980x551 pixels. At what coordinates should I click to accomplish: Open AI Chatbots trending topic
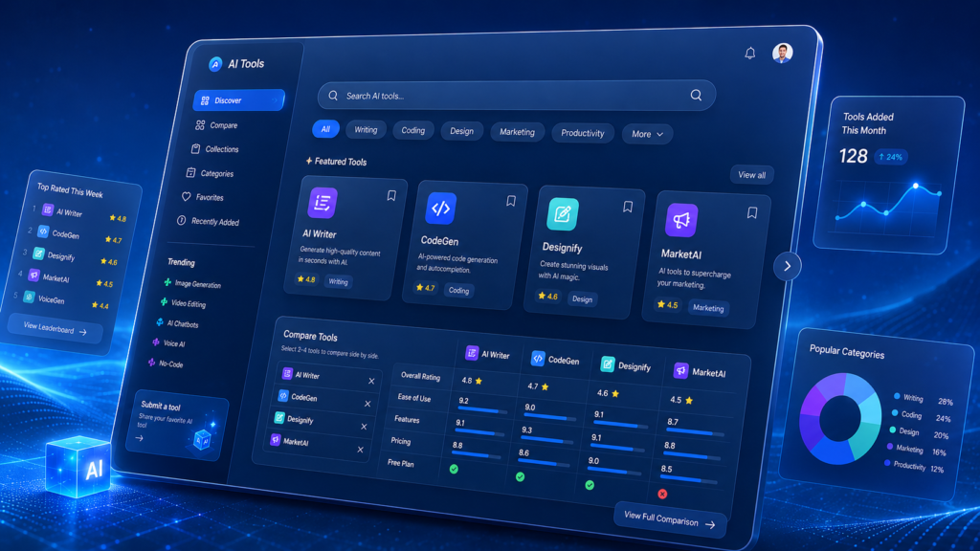pyautogui.click(x=177, y=323)
